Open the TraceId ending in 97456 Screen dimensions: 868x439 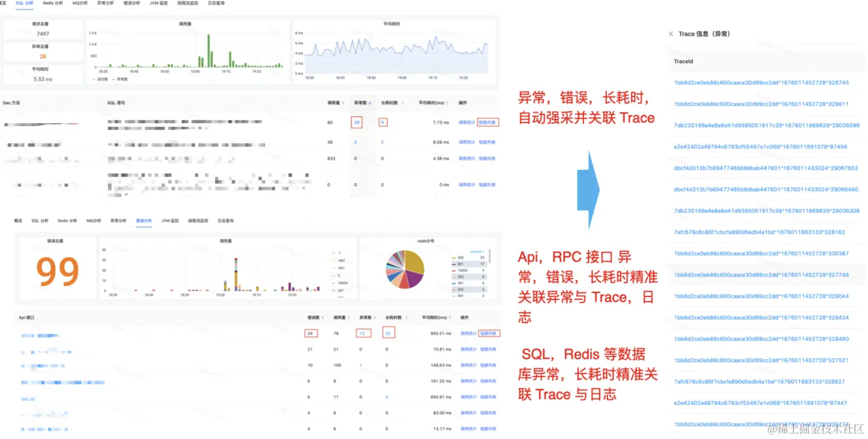click(x=760, y=147)
